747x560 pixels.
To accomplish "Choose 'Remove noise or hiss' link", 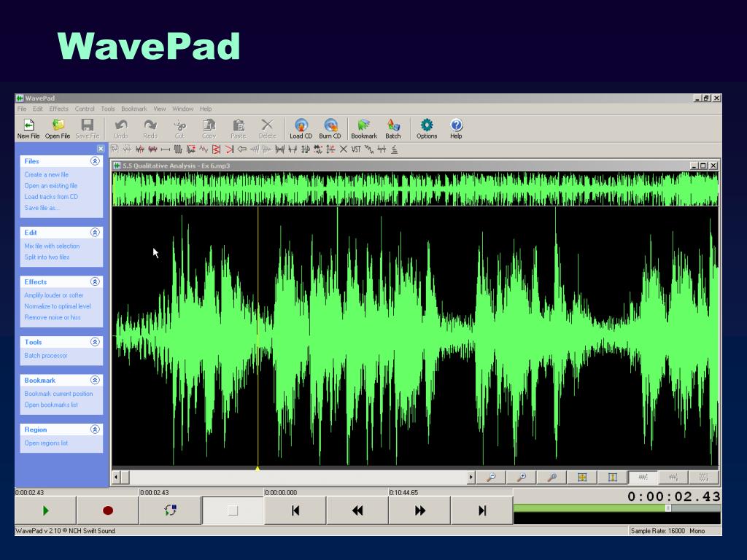I will tap(53, 317).
